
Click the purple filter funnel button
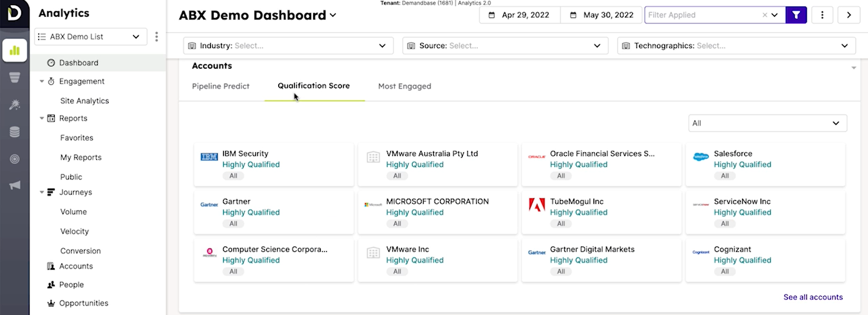(796, 15)
